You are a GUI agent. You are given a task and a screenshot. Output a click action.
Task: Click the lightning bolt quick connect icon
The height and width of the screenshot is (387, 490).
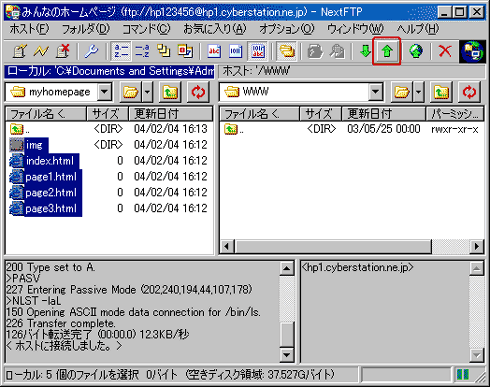click(x=41, y=51)
